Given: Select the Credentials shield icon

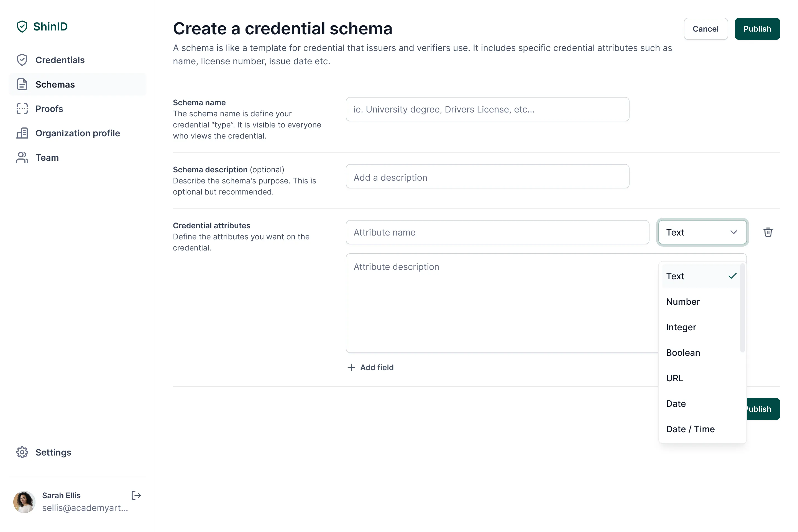Looking at the screenshot, I should point(22,60).
